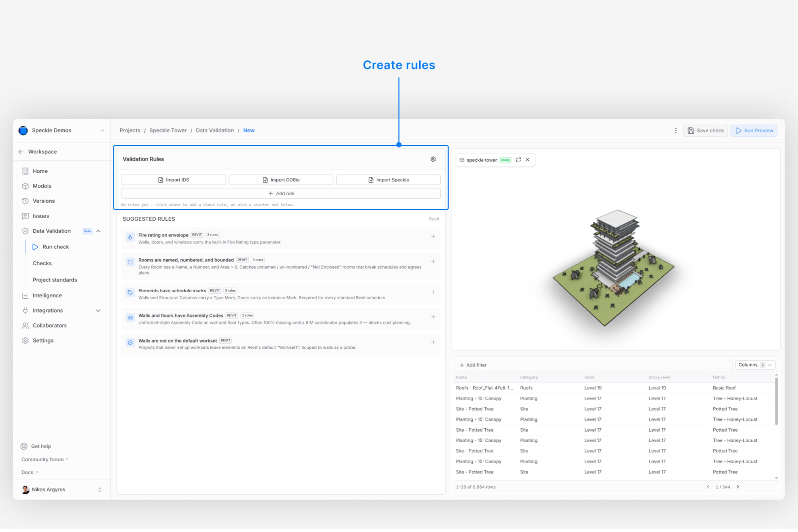This screenshot has width=798, height=532.
Task: Sort by the family column header
Action: pyautogui.click(x=719, y=378)
